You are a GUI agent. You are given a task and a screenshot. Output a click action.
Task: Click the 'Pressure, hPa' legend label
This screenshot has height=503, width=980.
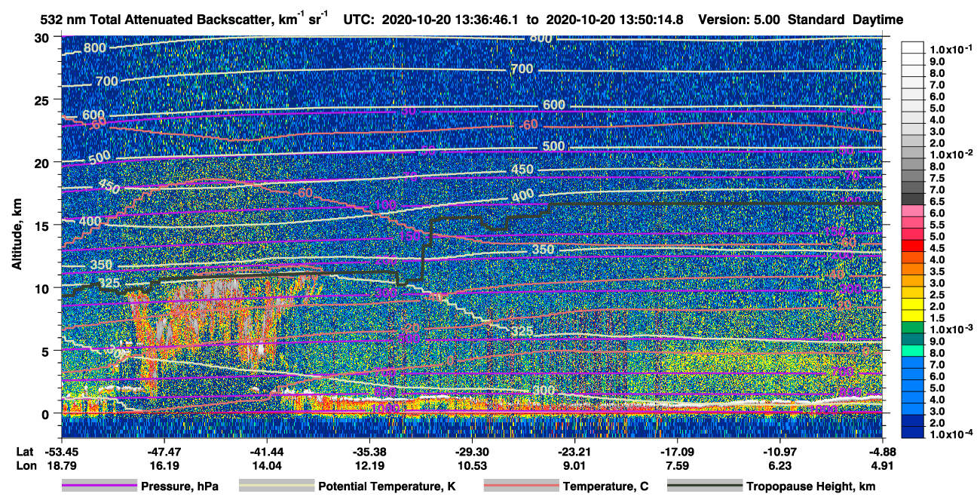179,486
